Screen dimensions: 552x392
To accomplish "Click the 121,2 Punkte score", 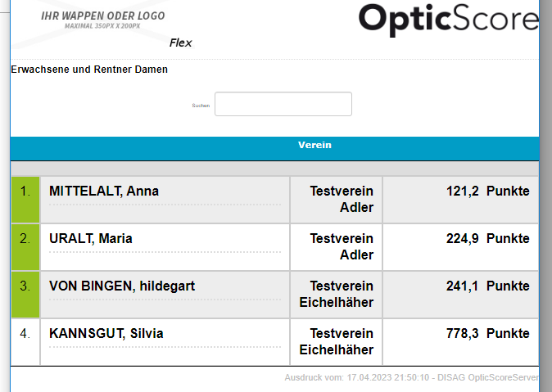I will [x=487, y=191].
